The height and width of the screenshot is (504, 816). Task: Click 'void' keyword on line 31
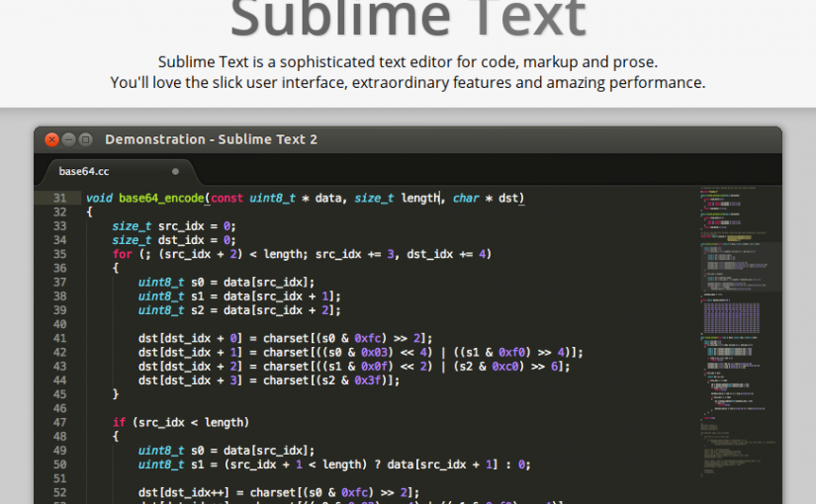[99, 199]
